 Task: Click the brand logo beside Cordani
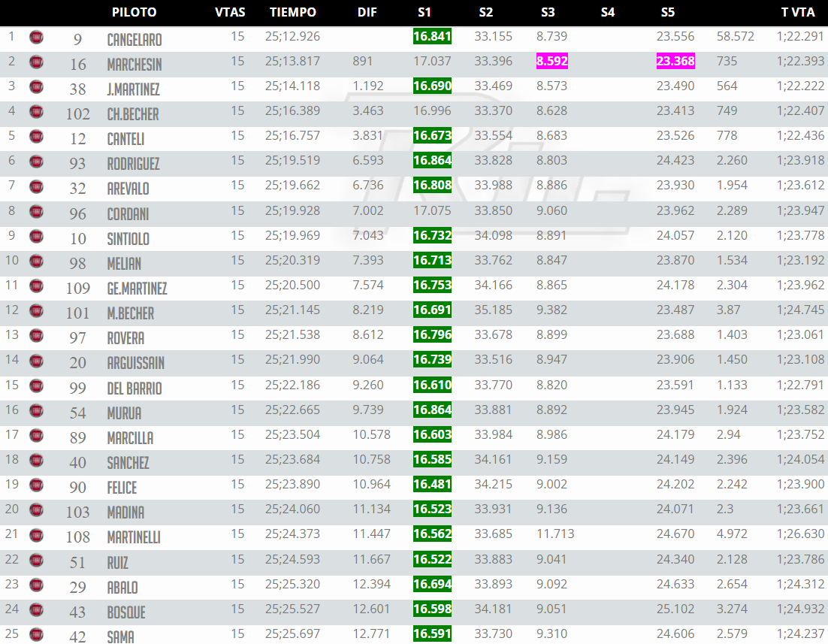pyautogui.click(x=36, y=211)
